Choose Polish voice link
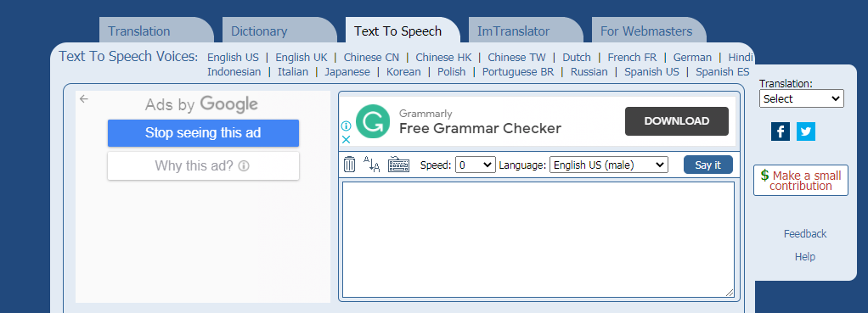Image resolution: width=868 pixels, height=313 pixels. (452, 72)
